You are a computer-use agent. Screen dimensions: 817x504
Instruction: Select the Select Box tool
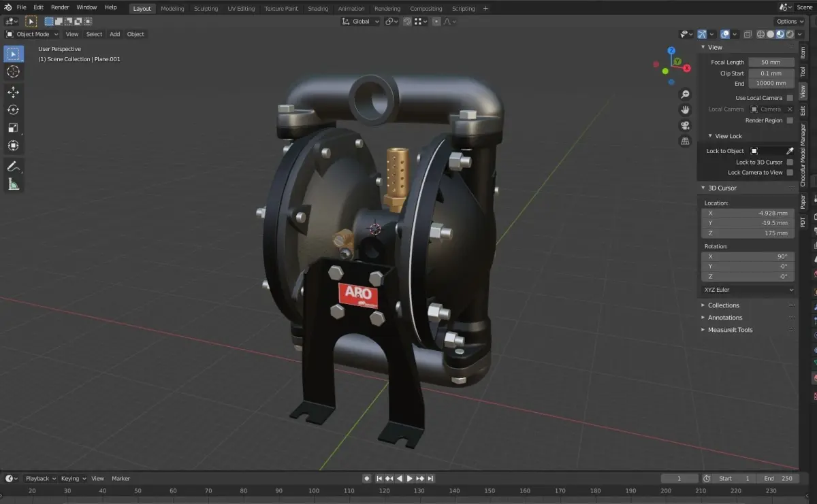point(14,54)
